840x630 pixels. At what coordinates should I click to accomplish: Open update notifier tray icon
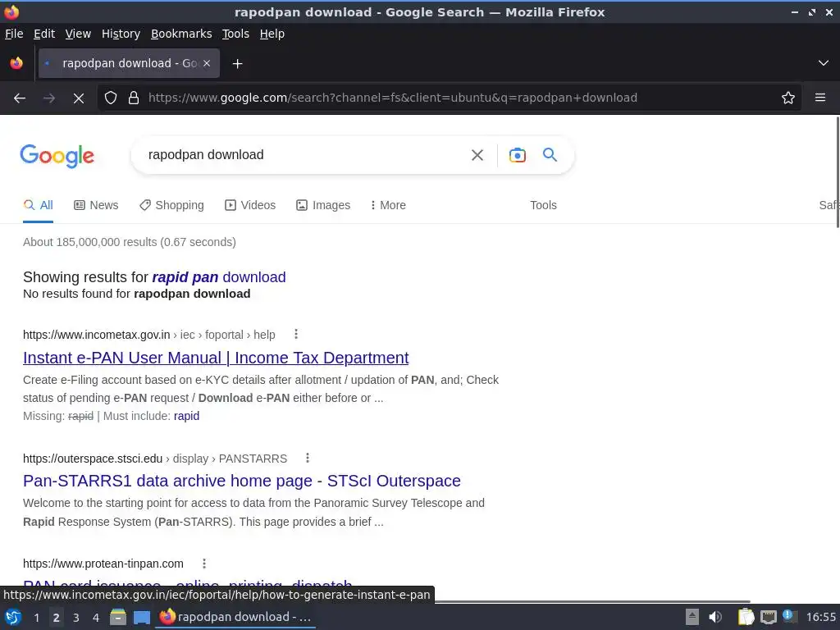pos(789,616)
